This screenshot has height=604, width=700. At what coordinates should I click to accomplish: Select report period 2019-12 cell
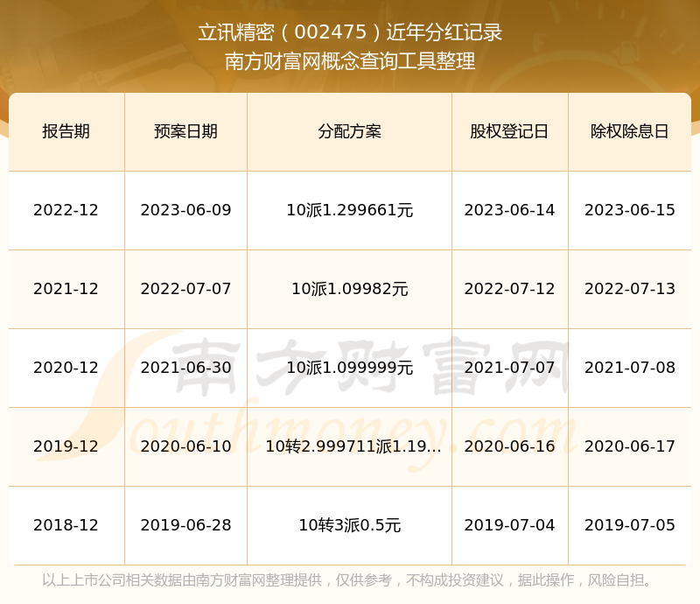click(x=66, y=446)
